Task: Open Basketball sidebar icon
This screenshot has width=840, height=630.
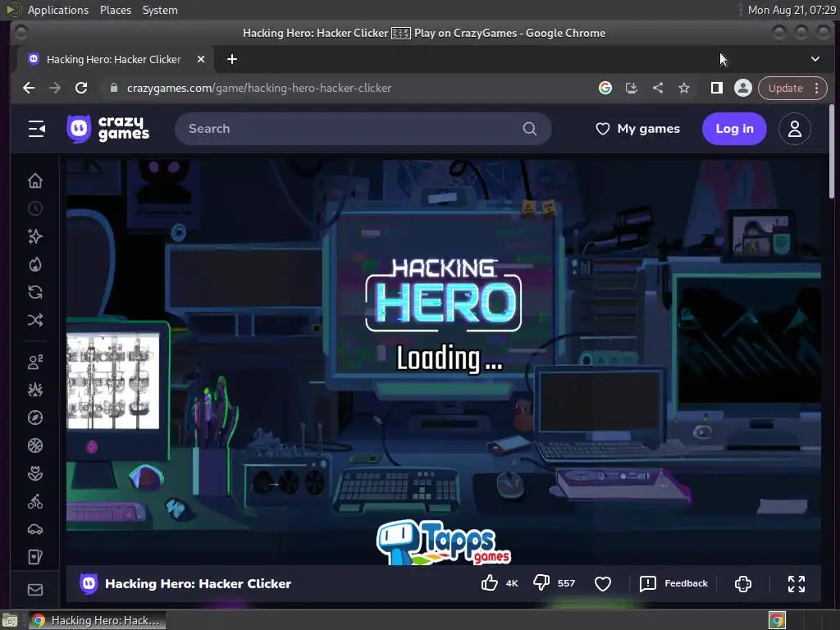Action: (x=35, y=445)
